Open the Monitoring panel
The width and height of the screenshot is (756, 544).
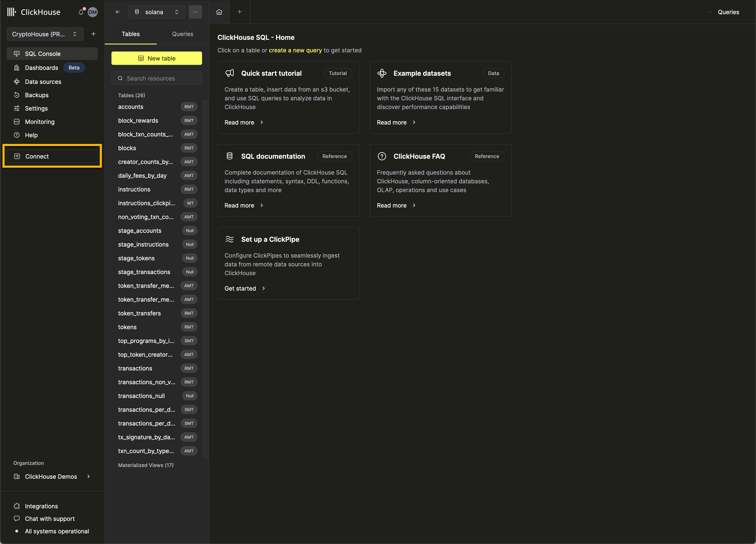click(x=39, y=121)
